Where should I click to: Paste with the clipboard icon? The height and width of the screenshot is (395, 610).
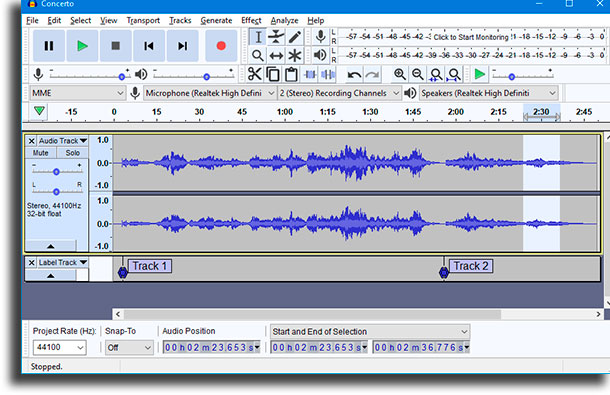[291, 74]
